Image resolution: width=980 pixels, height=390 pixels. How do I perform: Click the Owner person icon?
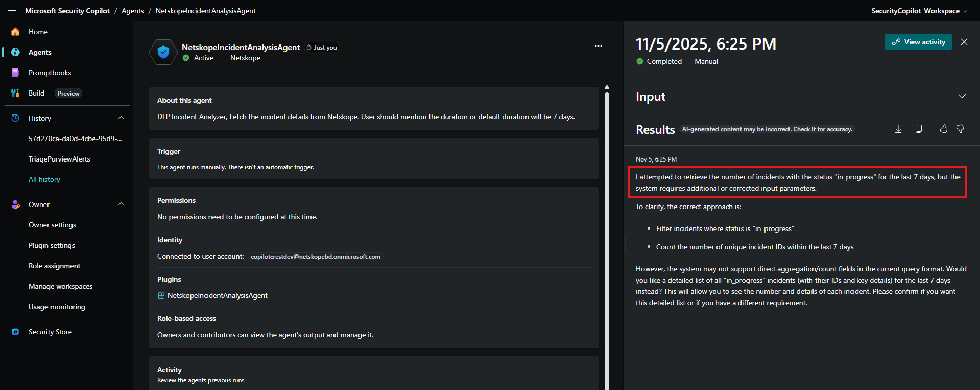(x=15, y=204)
